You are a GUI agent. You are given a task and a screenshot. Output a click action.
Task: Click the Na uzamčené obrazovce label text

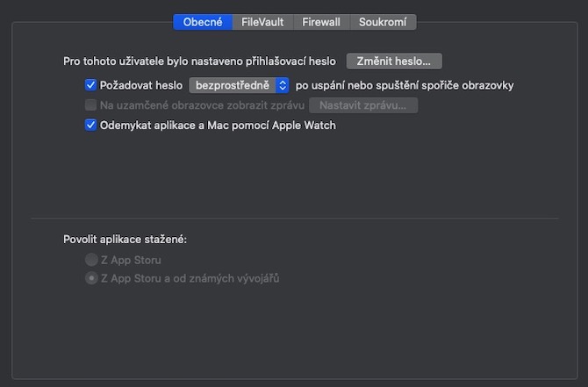click(201, 105)
